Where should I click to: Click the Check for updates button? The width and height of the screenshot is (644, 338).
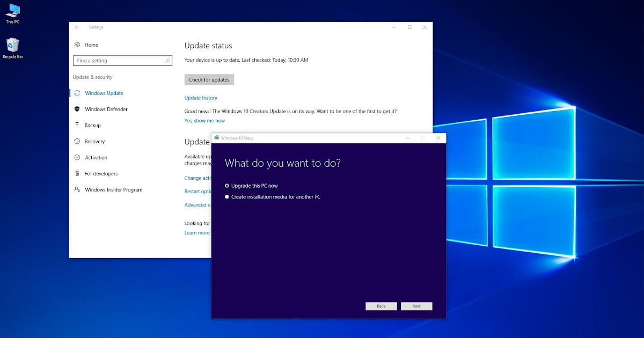(209, 80)
